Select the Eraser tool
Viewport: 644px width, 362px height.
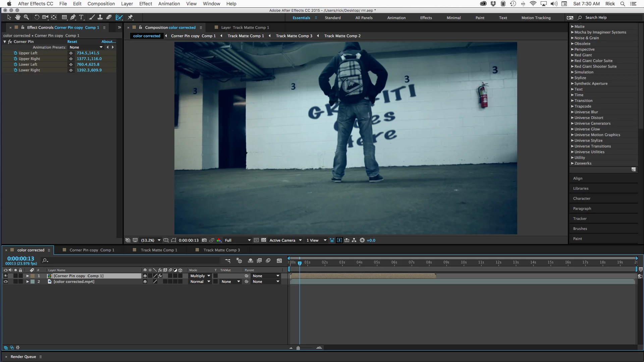point(109,17)
